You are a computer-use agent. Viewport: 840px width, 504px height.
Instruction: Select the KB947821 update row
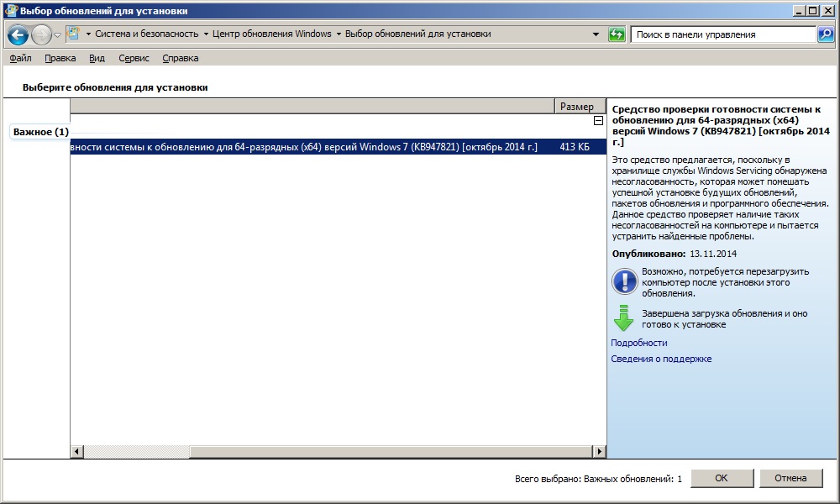(338, 147)
